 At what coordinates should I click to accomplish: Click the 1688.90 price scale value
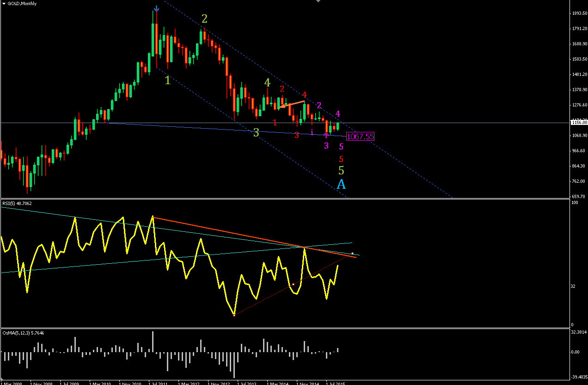coord(579,44)
